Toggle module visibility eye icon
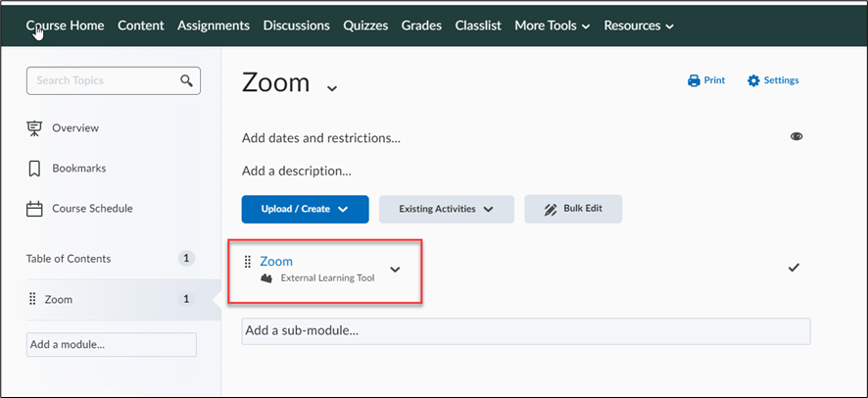The image size is (868, 398). [796, 136]
